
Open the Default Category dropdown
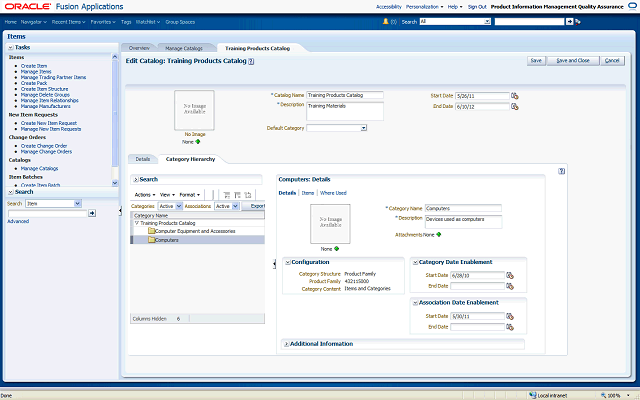[x=363, y=128]
